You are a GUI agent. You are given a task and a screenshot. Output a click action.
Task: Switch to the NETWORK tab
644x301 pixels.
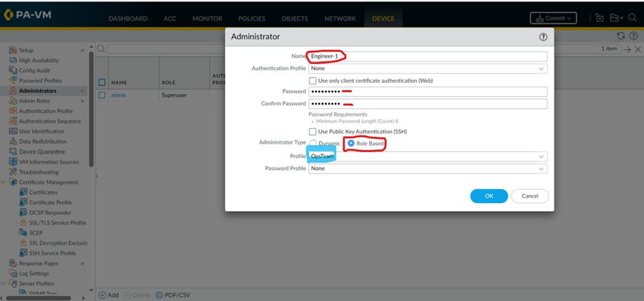(x=340, y=19)
